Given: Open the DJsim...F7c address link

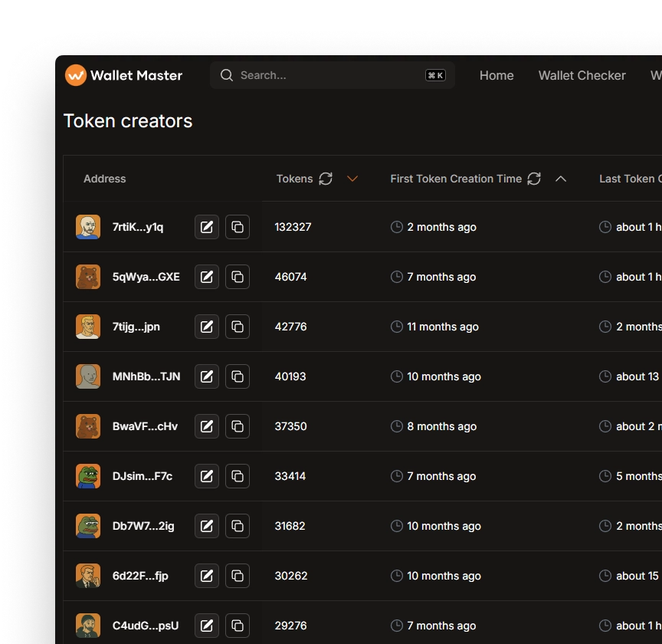Looking at the screenshot, I should tap(143, 476).
